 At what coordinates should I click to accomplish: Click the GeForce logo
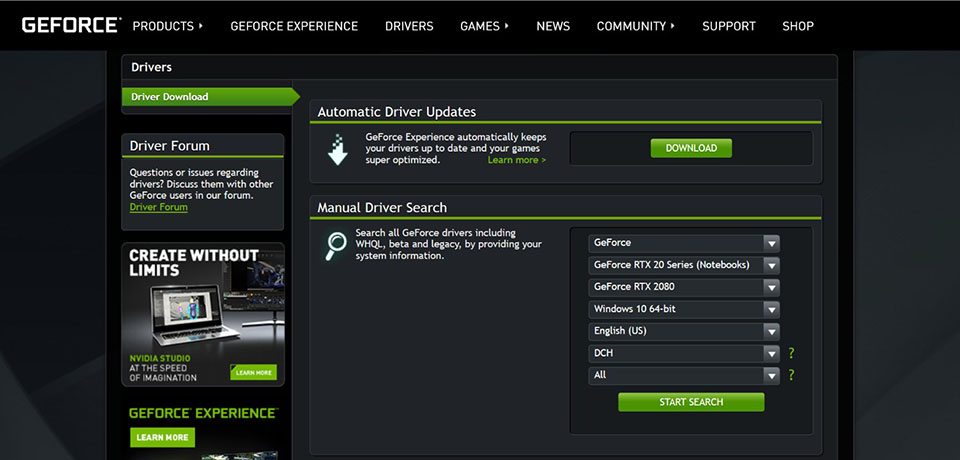(x=72, y=26)
